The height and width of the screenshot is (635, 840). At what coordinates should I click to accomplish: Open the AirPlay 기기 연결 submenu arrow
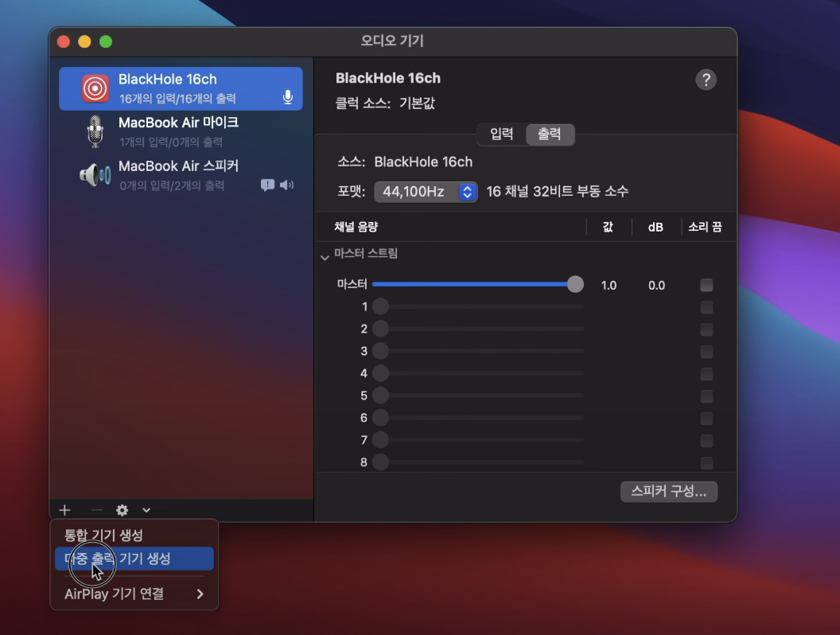[200, 594]
